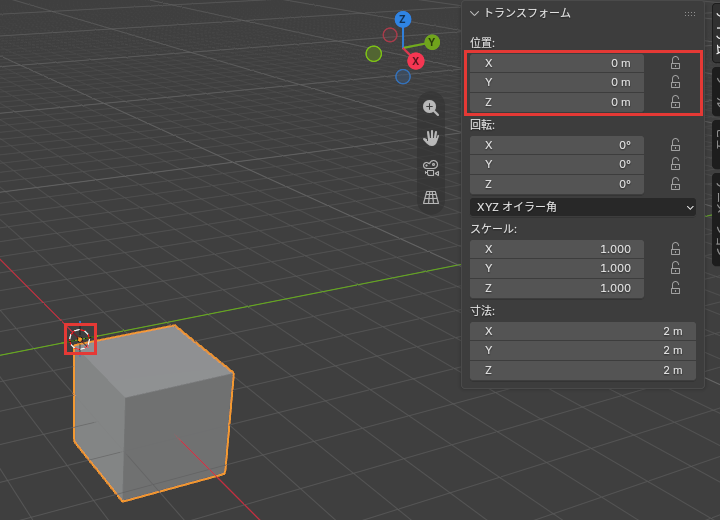Lock the location Z value
This screenshot has width=720, height=520.
point(675,102)
